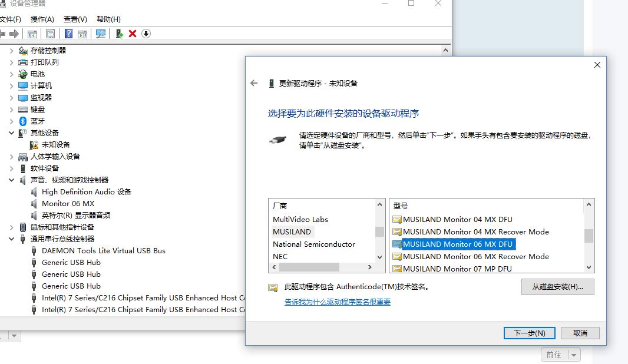Click 从磁盘安装(H)... button

557,287
